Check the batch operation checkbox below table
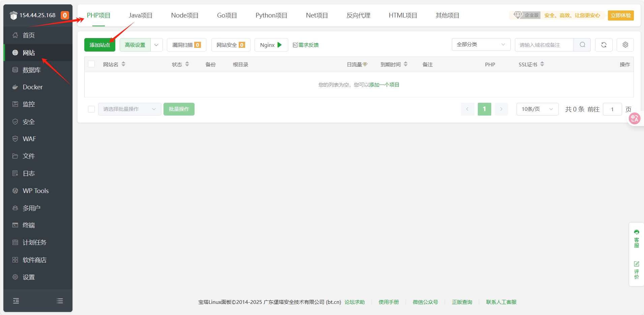644x315 pixels. 91,109
